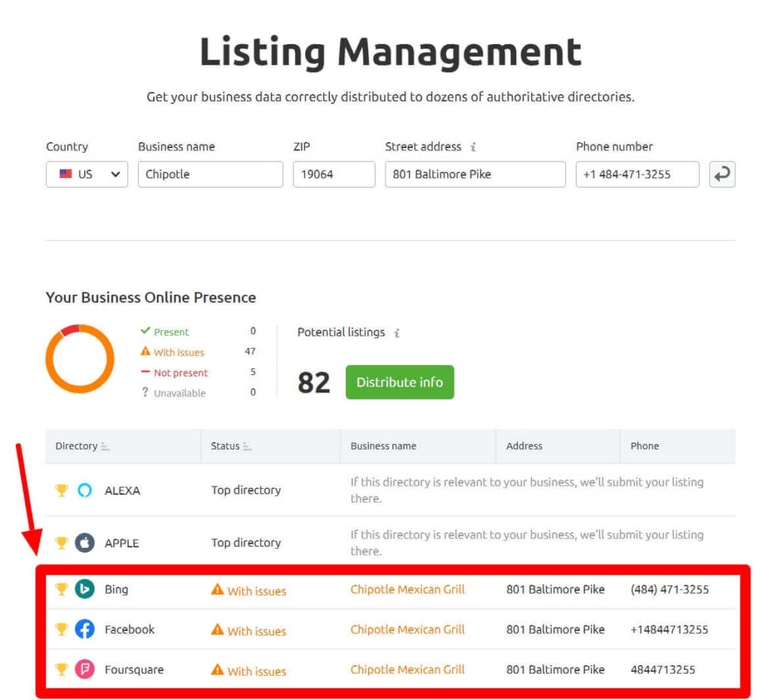Screen dimensions: 777x700
Task: Click the warning icon in Facebook row
Action: 217,629
